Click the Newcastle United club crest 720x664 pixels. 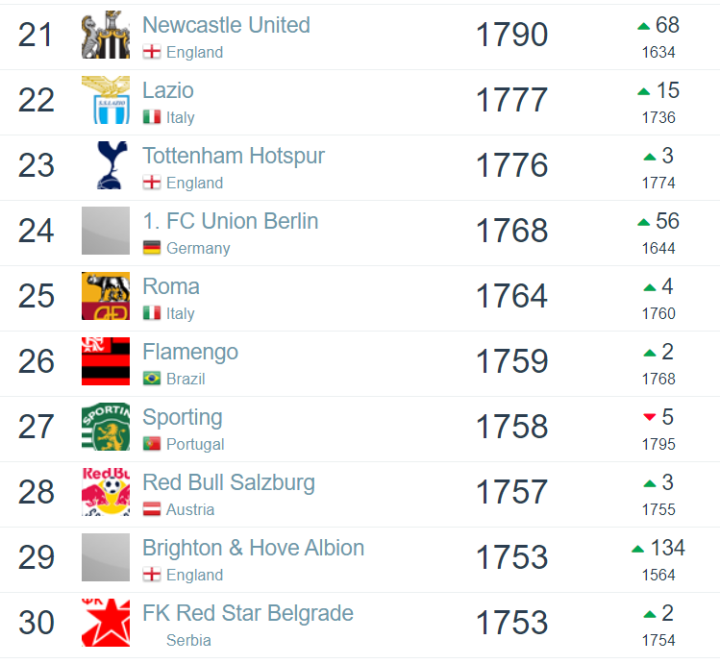pos(105,35)
